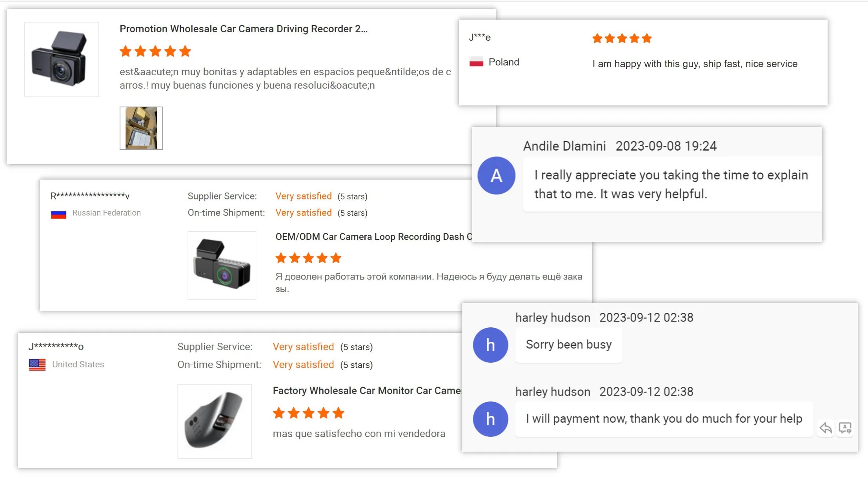
Task: Click the five-star rating in the Poland review
Action: [x=622, y=38]
